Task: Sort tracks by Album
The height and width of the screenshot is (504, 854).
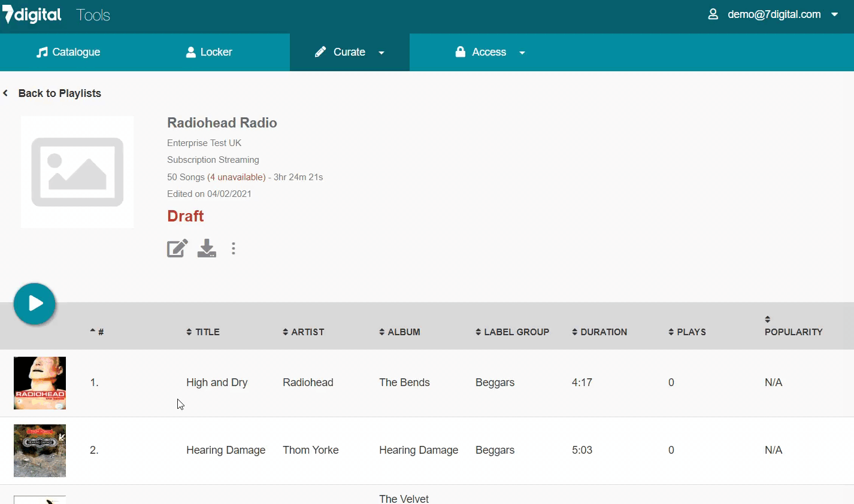Action: [399, 332]
